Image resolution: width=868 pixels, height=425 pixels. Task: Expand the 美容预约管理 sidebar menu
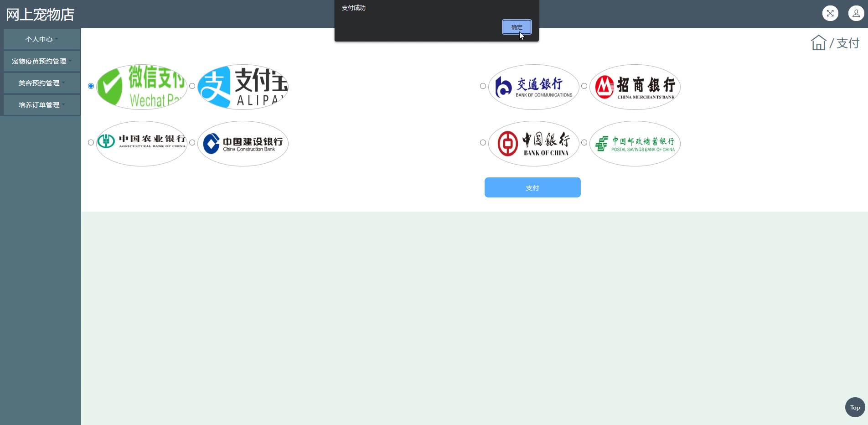pyautogui.click(x=42, y=83)
